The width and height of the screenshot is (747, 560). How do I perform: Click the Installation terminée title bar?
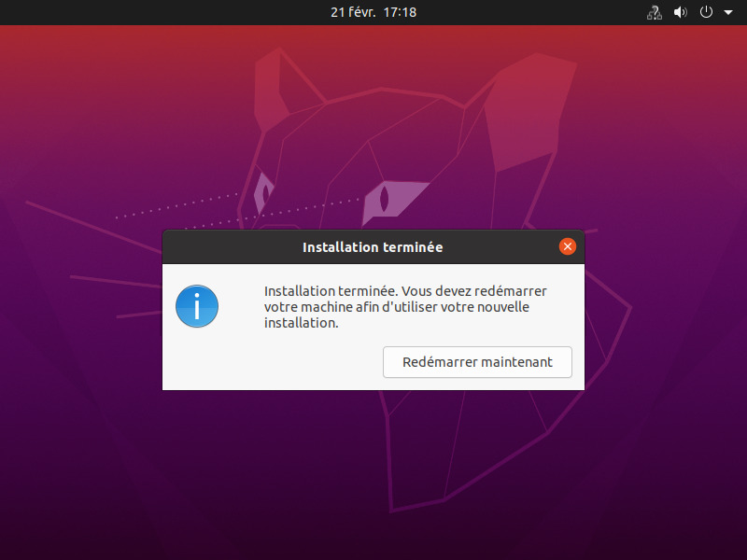click(373, 247)
